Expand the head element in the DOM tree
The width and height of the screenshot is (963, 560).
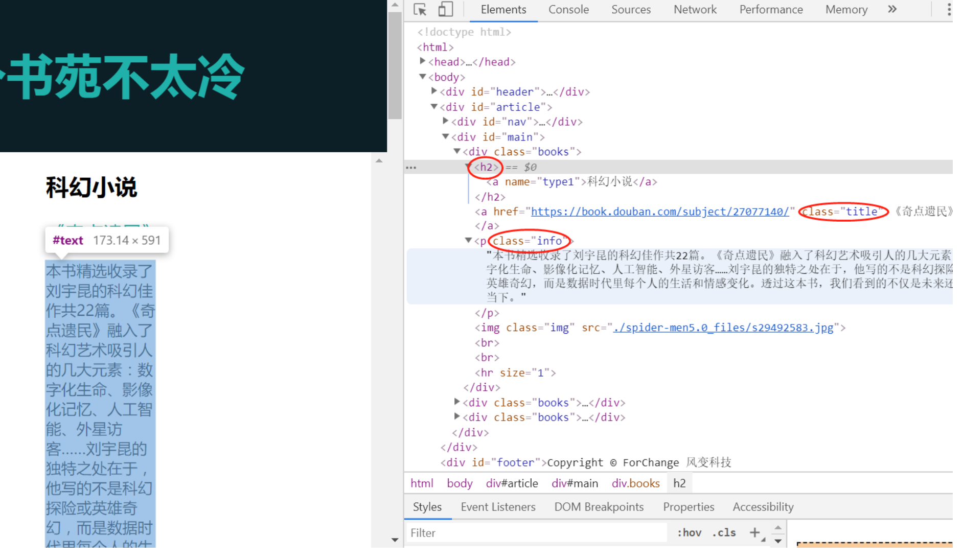[423, 60]
